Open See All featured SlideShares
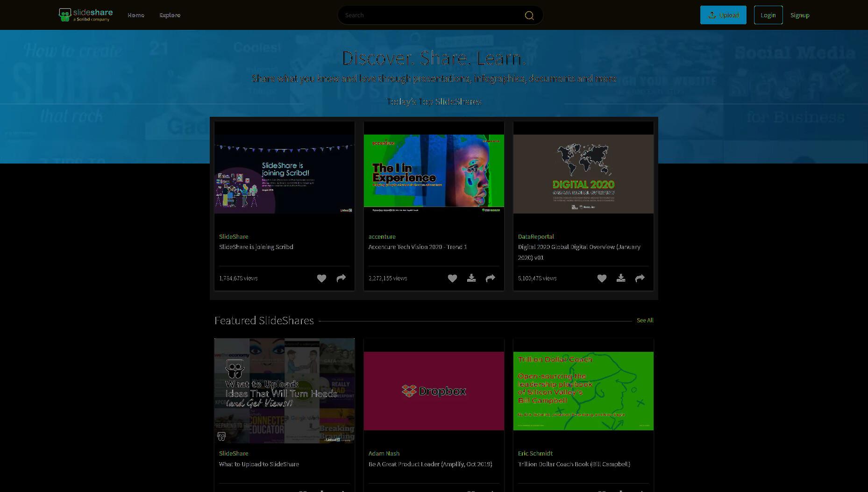The height and width of the screenshot is (492, 868). click(645, 321)
